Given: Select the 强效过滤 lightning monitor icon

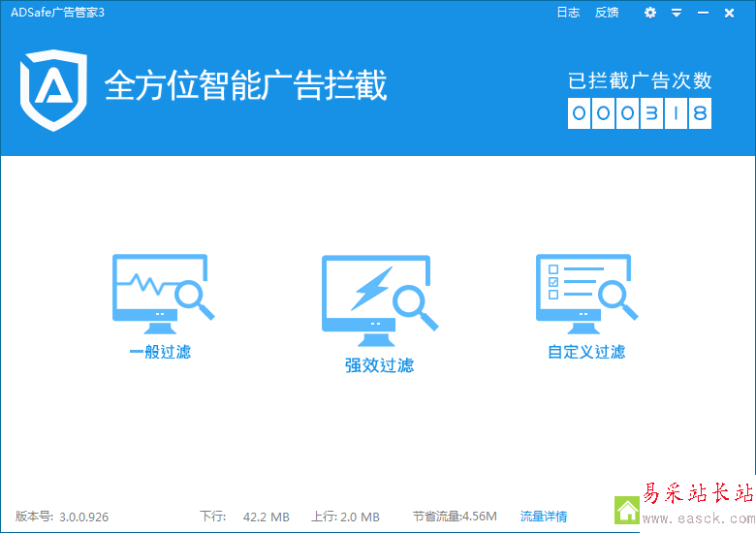Looking at the screenshot, I should [x=380, y=300].
